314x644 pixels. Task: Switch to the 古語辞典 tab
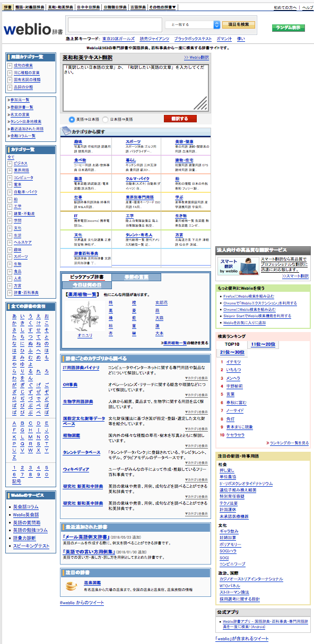(x=138, y=7)
